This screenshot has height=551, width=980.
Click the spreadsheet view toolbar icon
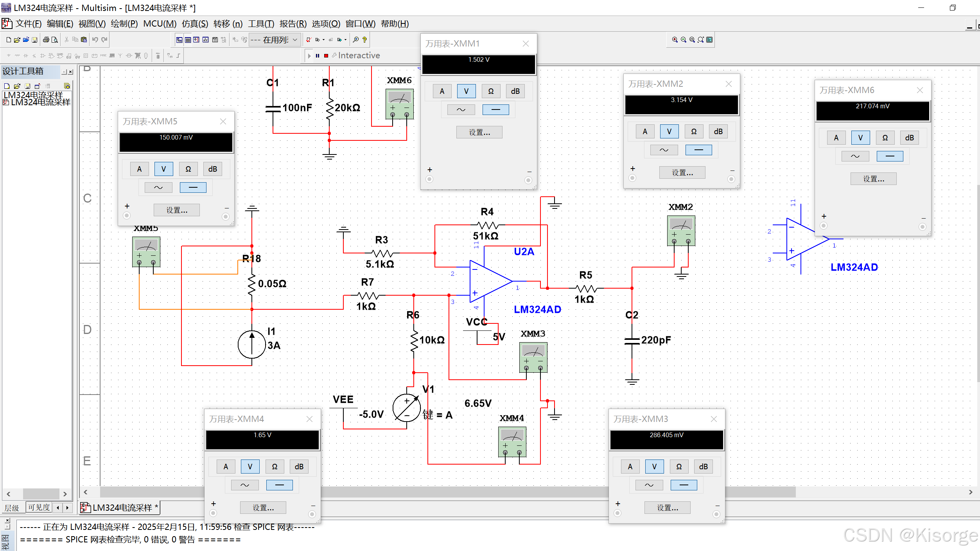[x=188, y=39]
